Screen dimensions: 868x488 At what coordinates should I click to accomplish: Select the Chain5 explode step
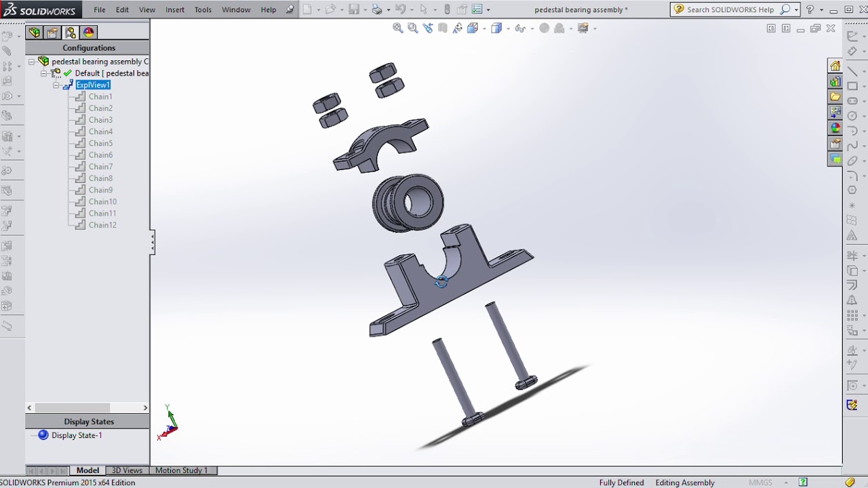tap(100, 144)
